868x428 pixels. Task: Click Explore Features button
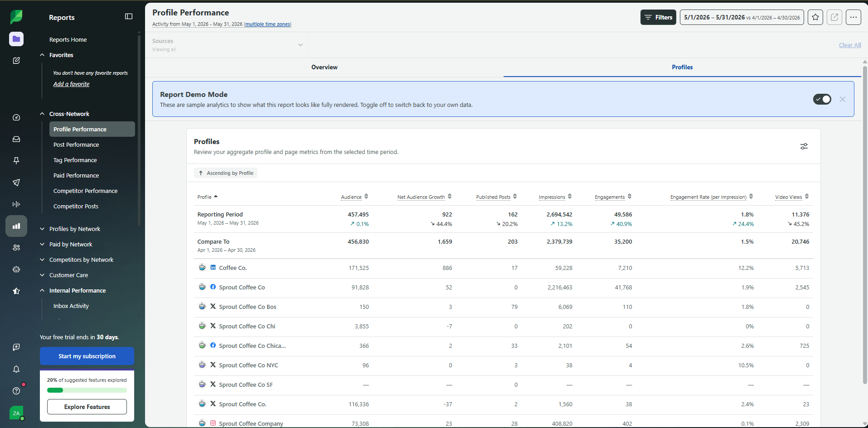click(x=87, y=407)
